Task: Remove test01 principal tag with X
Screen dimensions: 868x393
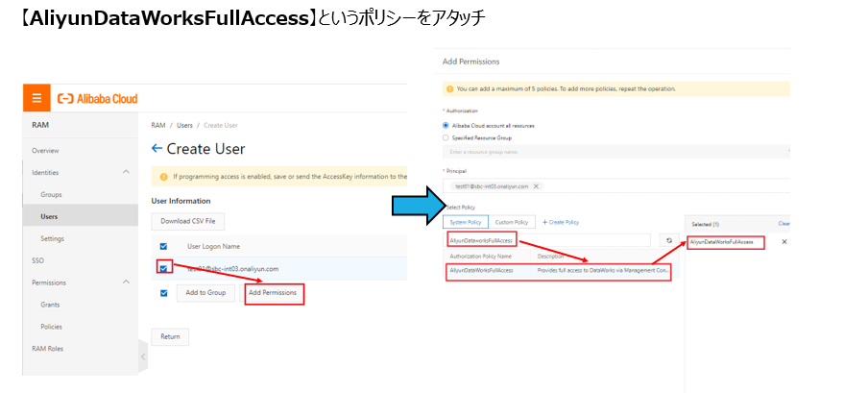Action: click(536, 186)
